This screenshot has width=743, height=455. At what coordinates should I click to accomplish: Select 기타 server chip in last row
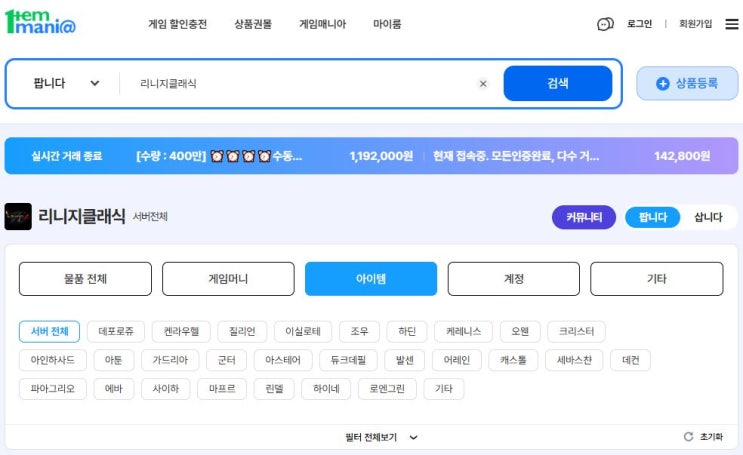(444, 389)
